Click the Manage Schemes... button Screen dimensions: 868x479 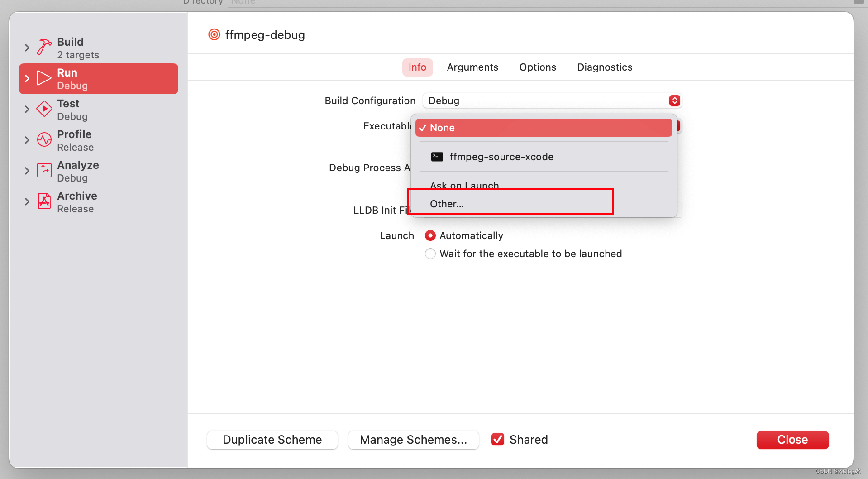(x=414, y=440)
